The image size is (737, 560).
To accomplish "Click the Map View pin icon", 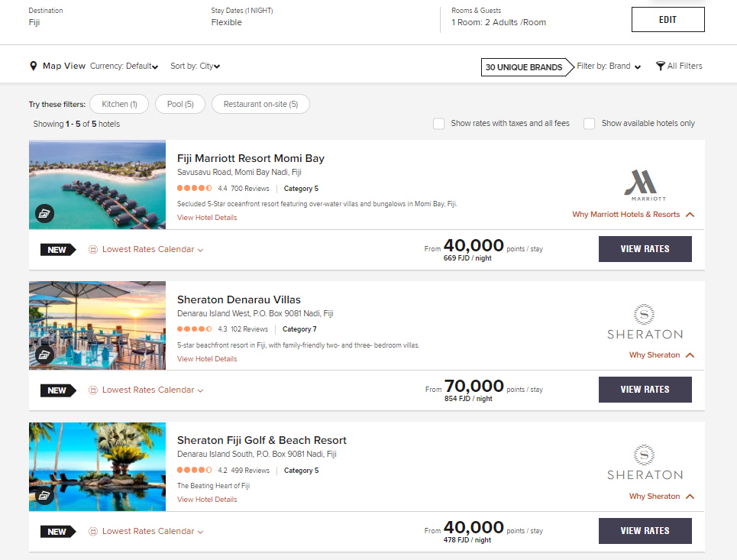I will pos(33,66).
